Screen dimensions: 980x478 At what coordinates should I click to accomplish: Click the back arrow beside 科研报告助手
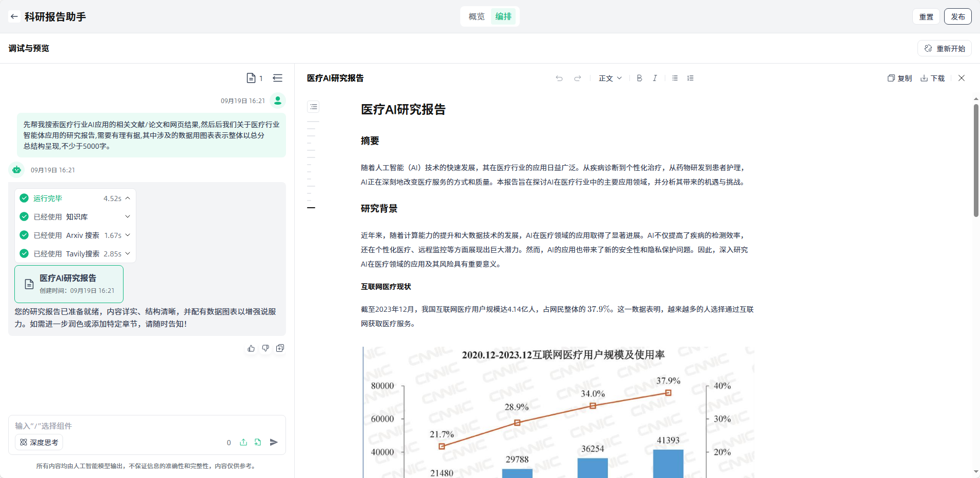pyautogui.click(x=14, y=16)
